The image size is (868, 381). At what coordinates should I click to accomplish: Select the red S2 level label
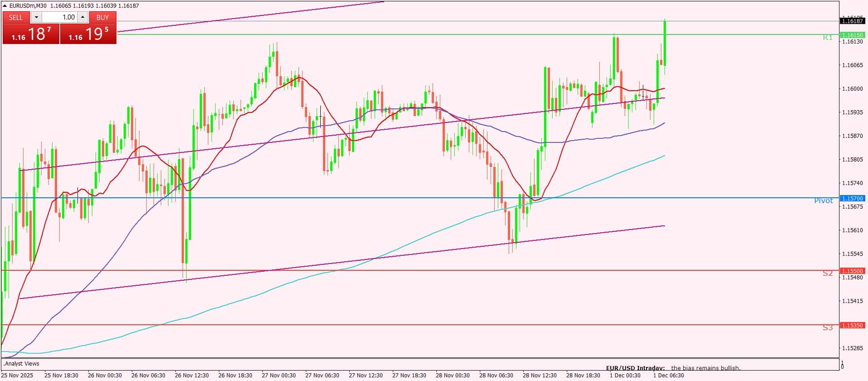click(827, 274)
